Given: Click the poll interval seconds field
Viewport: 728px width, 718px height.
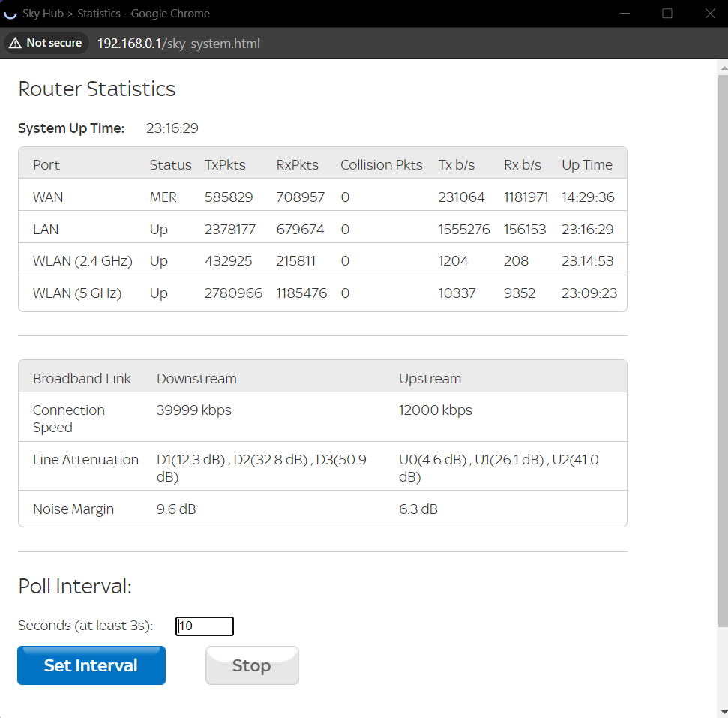Looking at the screenshot, I should [x=204, y=626].
